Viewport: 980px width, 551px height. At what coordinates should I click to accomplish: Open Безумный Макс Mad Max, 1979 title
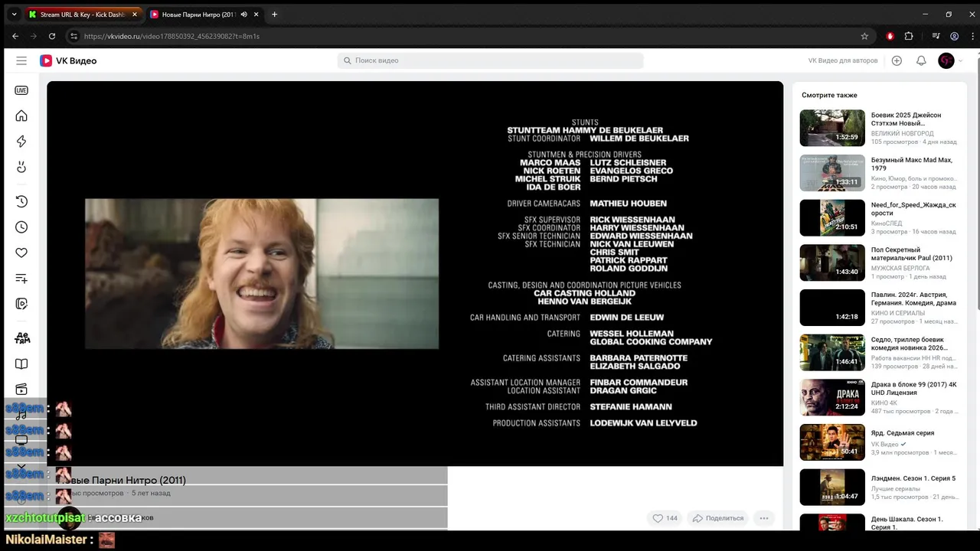(911, 164)
